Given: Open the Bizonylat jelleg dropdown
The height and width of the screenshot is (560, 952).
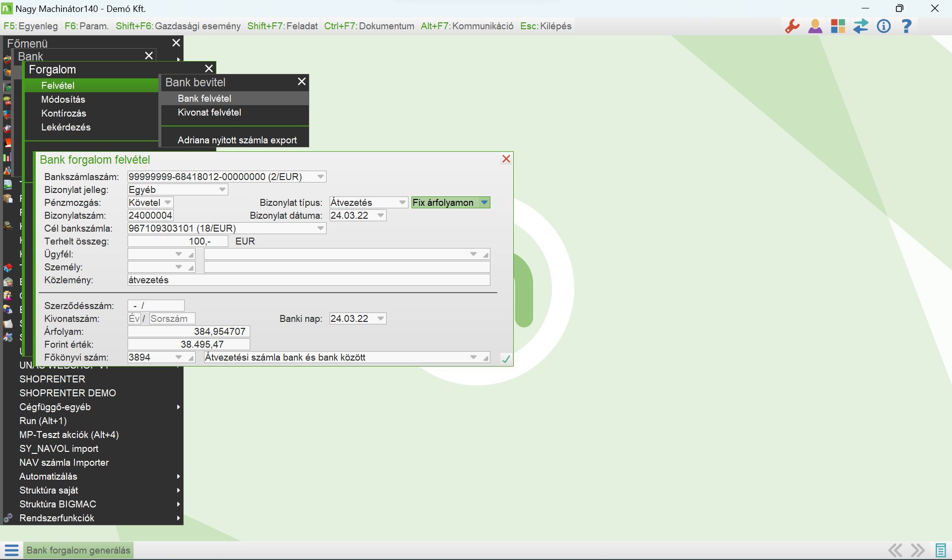Looking at the screenshot, I should pyautogui.click(x=222, y=189).
